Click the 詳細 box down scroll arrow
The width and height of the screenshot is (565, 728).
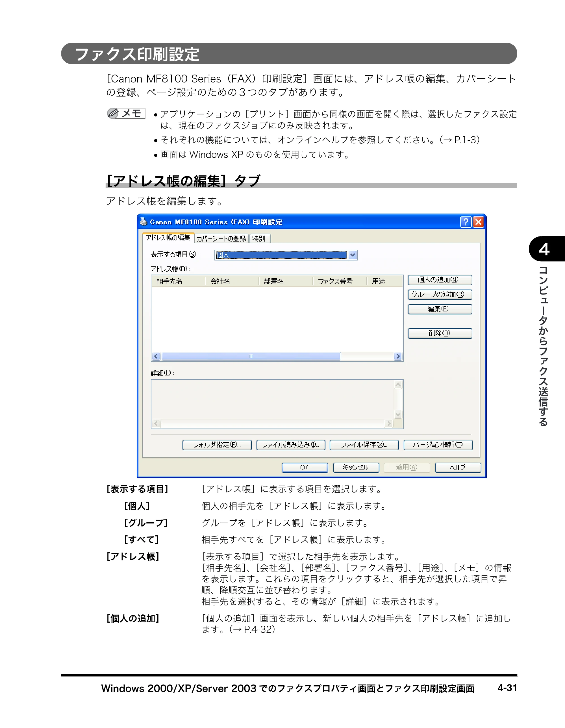click(398, 415)
